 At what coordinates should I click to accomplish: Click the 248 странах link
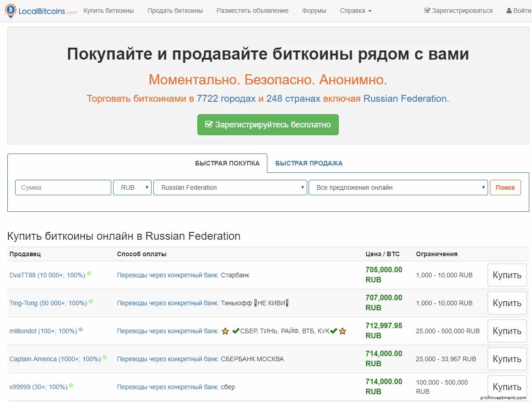pyautogui.click(x=293, y=99)
